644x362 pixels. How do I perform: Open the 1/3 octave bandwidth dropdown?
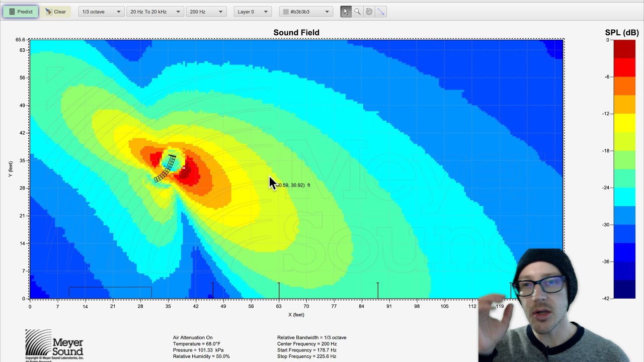coord(101,12)
